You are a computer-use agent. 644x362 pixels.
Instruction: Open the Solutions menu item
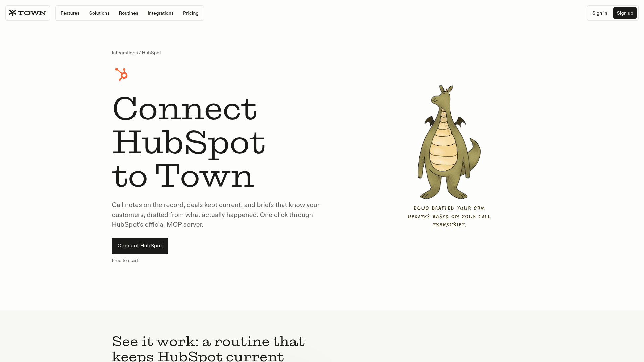[99, 13]
